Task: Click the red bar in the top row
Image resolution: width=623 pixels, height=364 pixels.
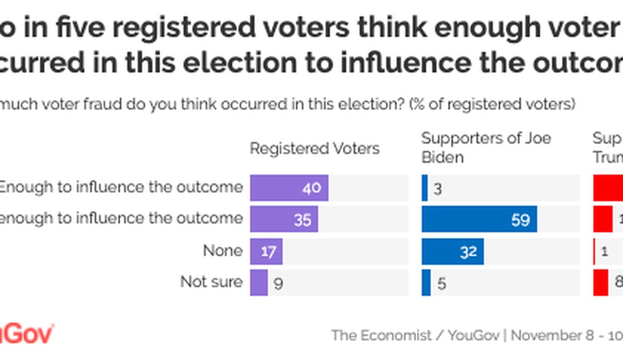Action: tap(608, 188)
